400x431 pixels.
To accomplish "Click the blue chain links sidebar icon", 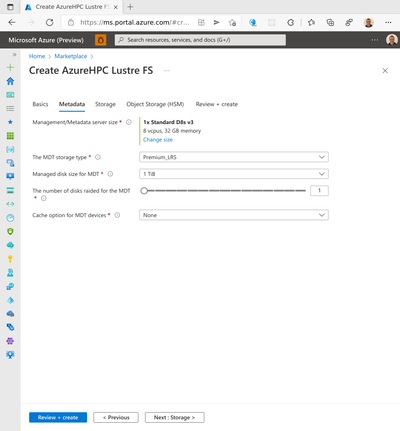I will [10, 327].
